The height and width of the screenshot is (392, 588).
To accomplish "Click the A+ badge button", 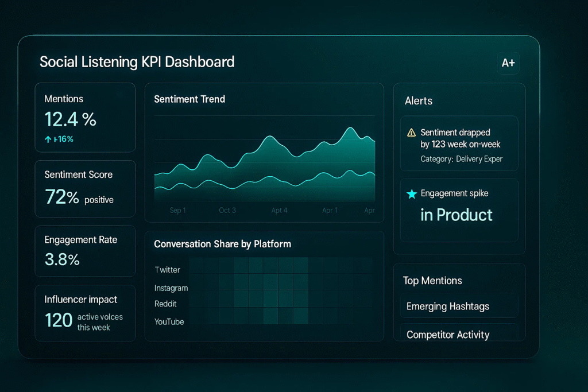I will [508, 63].
